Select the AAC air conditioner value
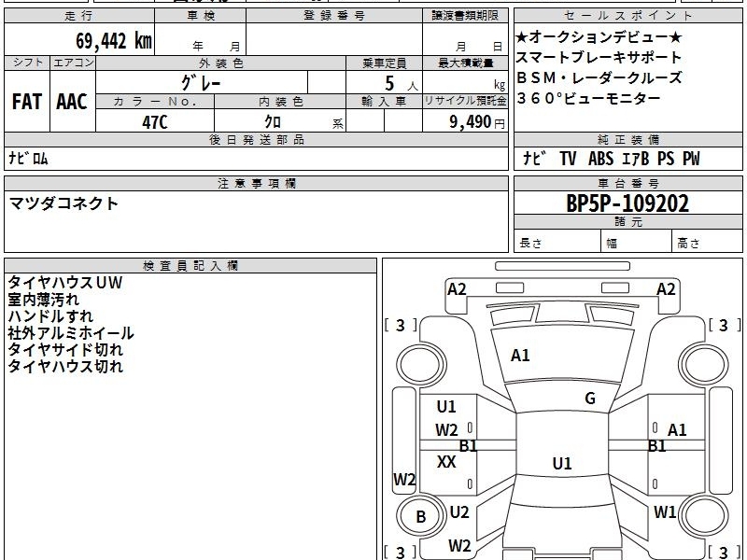The image size is (747, 560). (x=72, y=102)
